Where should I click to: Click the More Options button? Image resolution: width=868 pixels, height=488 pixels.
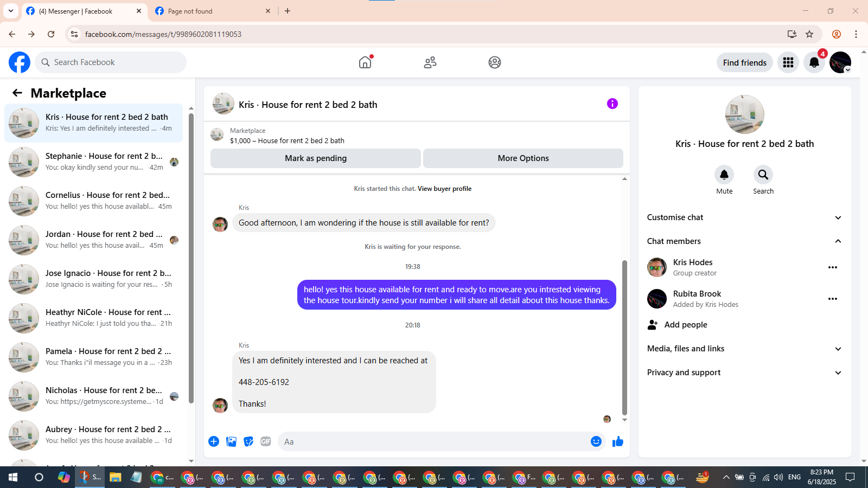click(524, 158)
